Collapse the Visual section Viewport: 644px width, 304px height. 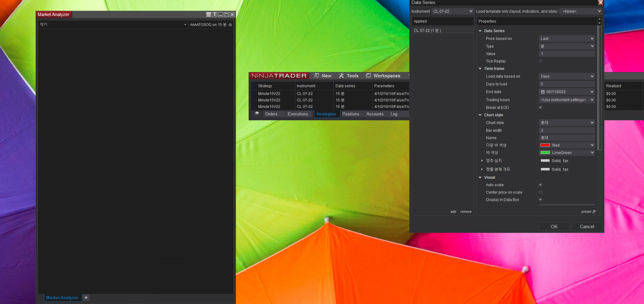(480, 178)
